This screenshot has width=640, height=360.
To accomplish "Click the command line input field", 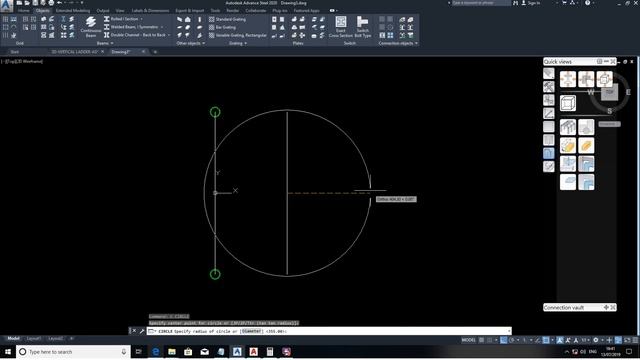I will [329, 331].
